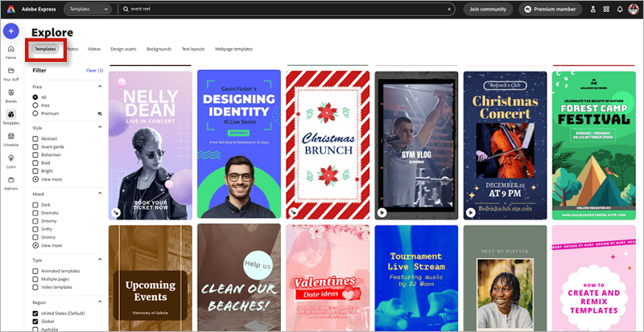Viewport: 644px width, 332px height.
Task: Open Add-ons in the left sidebar
Action: click(11, 181)
